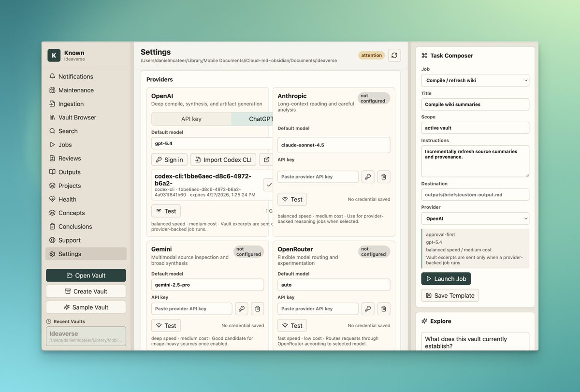580x392 pixels.
Task: Open the Health page
Action: point(86,199)
